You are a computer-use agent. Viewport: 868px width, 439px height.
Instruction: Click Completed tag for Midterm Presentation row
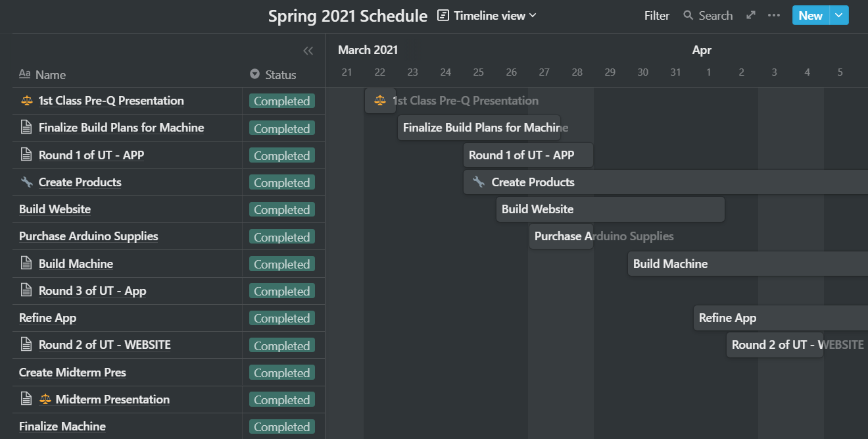(282, 400)
